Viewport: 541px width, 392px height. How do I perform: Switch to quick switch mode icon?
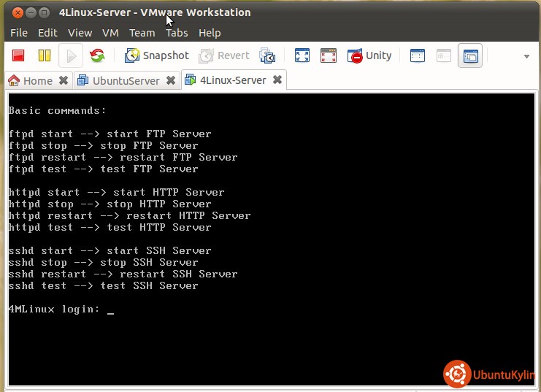point(329,55)
